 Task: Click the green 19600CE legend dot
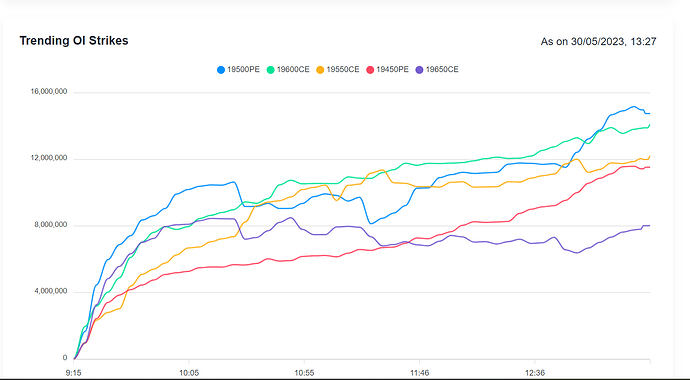271,69
